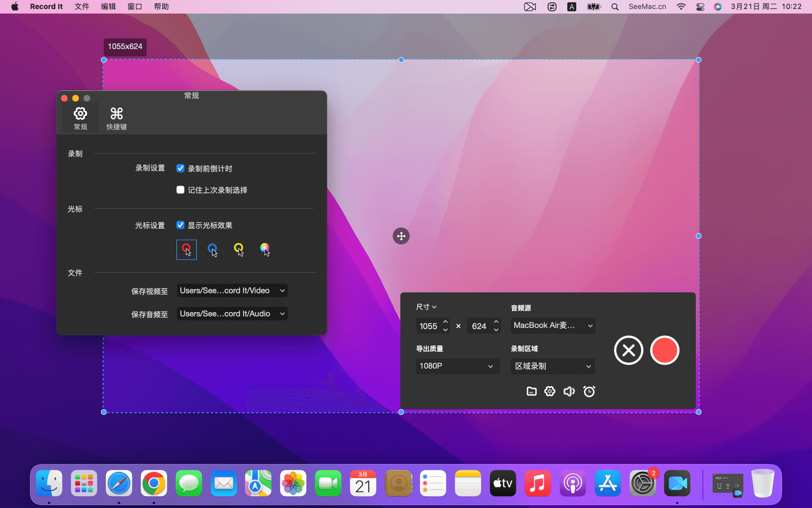The height and width of the screenshot is (508, 812).
Task: Uncheck the 显示光标效果 checkbox
Action: coord(180,225)
